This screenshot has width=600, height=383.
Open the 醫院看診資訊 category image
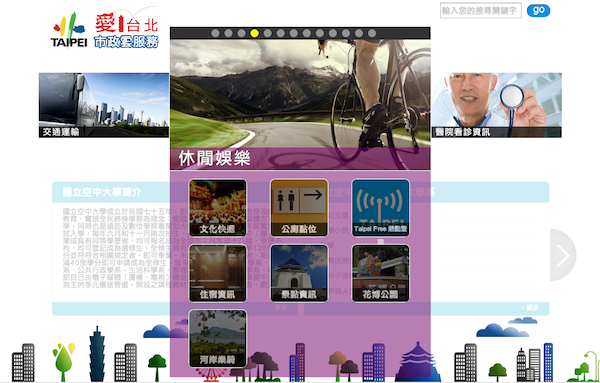pos(497,105)
